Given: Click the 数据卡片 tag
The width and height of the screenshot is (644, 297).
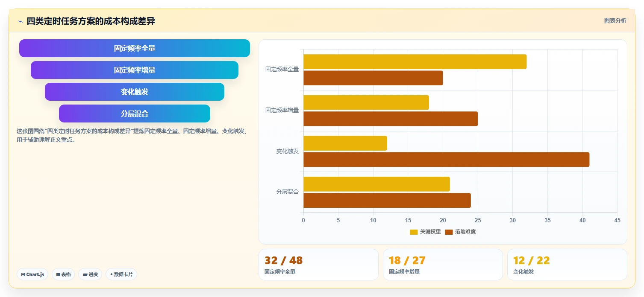Looking at the screenshot, I should 121,274.
